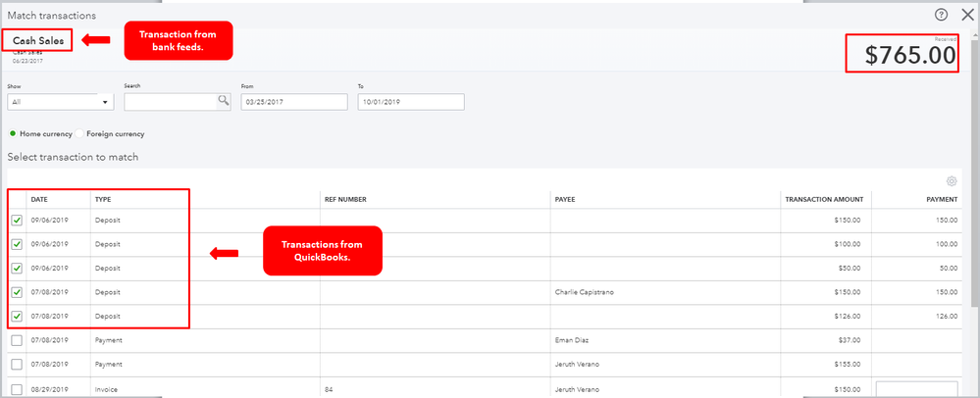Image resolution: width=980 pixels, height=398 pixels.
Task: Uncheck the $126.00 deposit checkbox
Action: point(17,317)
